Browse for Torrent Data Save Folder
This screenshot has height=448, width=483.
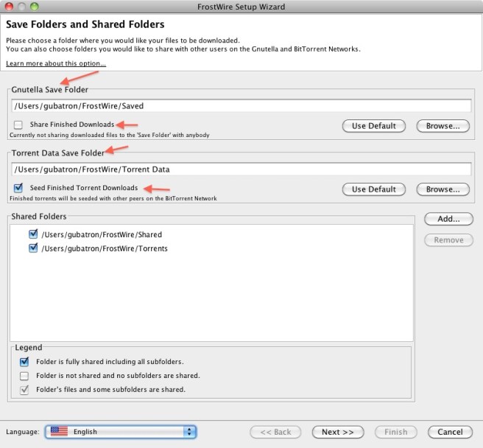(x=443, y=189)
